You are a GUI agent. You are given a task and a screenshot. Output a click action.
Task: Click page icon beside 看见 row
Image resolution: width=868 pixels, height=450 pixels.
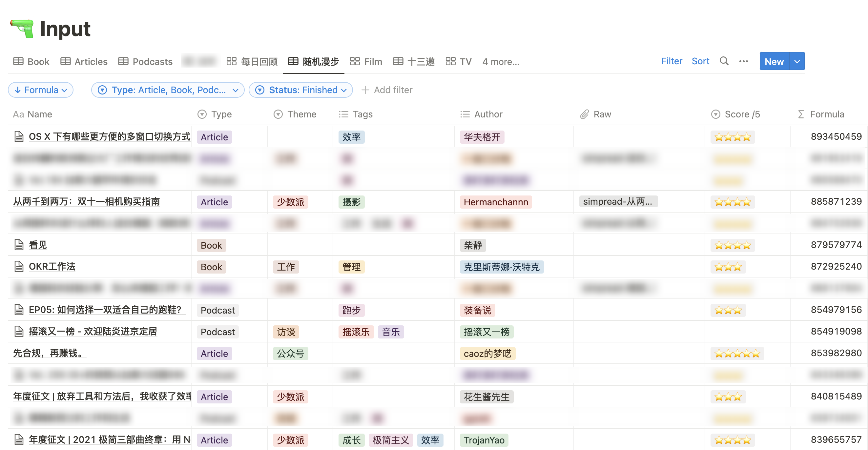(x=19, y=245)
